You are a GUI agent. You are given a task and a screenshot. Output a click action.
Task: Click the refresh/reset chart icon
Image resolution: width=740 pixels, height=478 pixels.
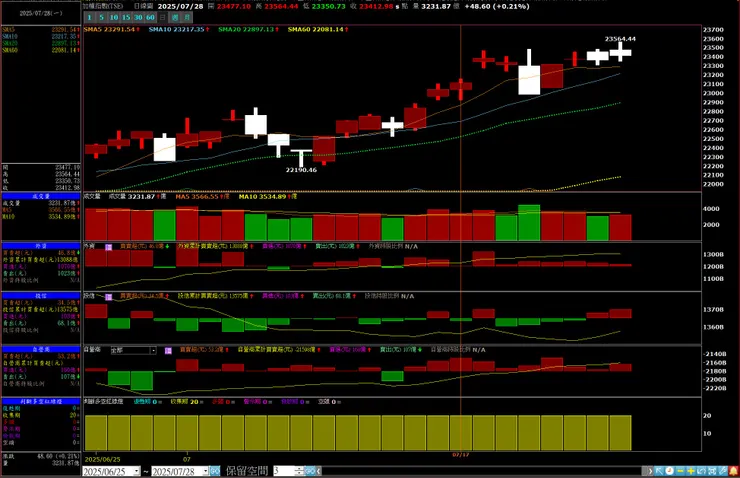(701, 471)
